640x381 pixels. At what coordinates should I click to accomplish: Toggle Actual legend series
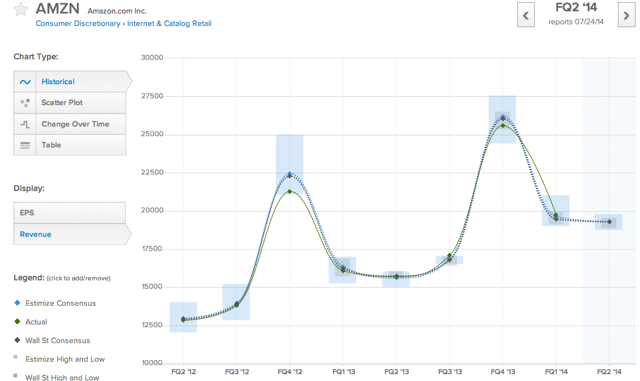[36, 322]
